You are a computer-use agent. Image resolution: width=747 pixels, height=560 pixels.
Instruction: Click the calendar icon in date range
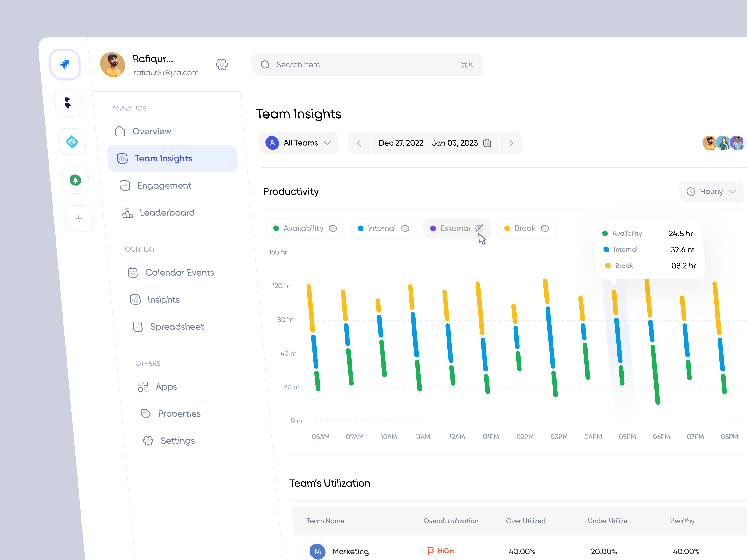click(x=487, y=143)
